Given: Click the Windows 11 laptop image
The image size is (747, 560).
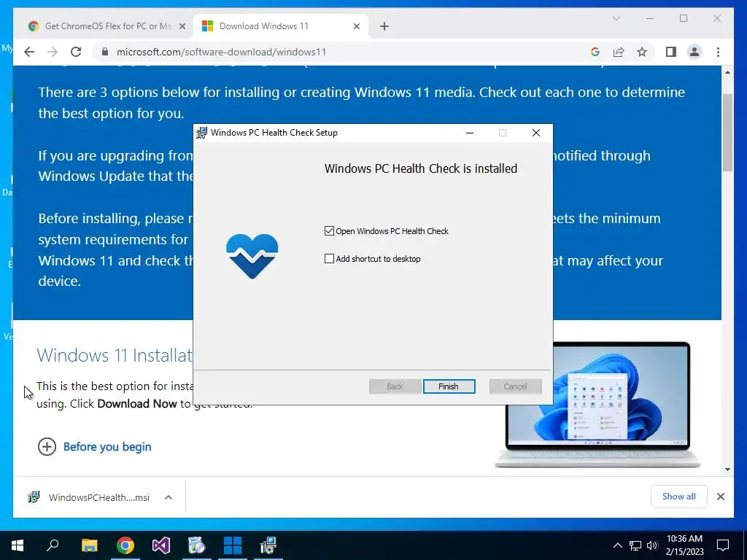Looking at the screenshot, I should [x=597, y=404].
